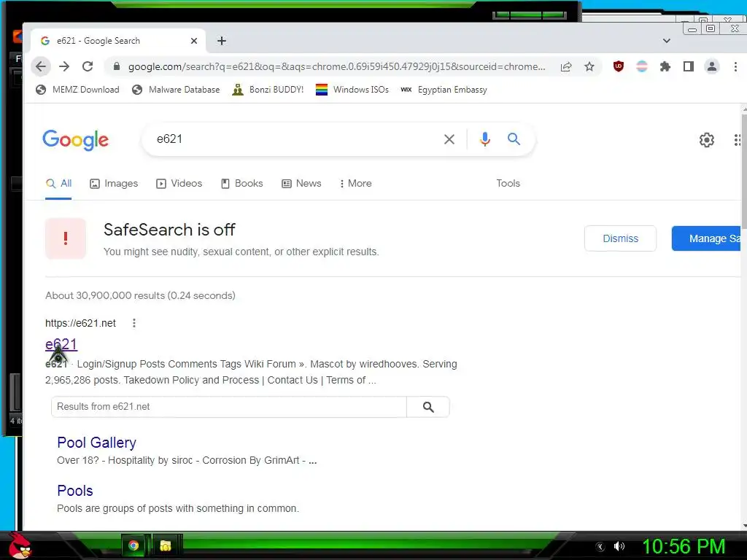The image size is (747, 560).
Task: Clear the search query text
Action: [x=449, y=139]
